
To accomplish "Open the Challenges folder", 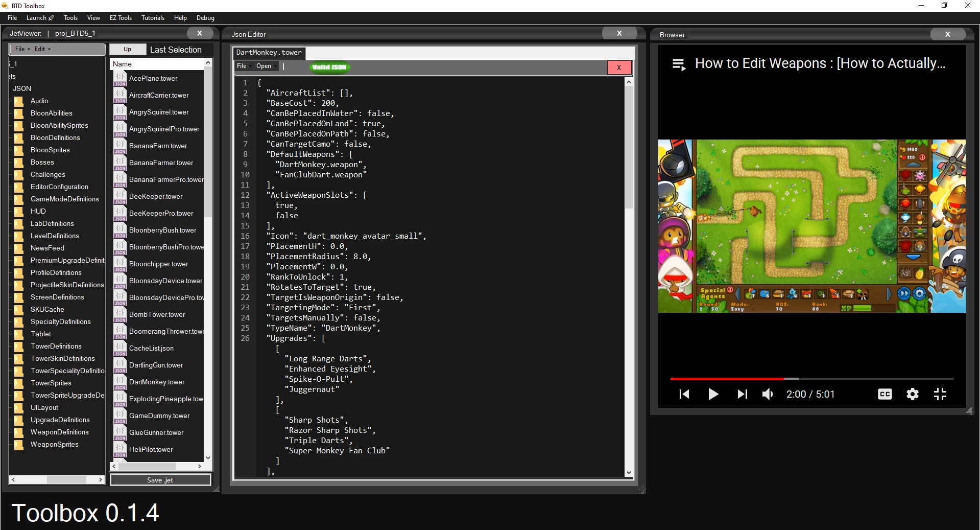I will [x=47, y=174].
